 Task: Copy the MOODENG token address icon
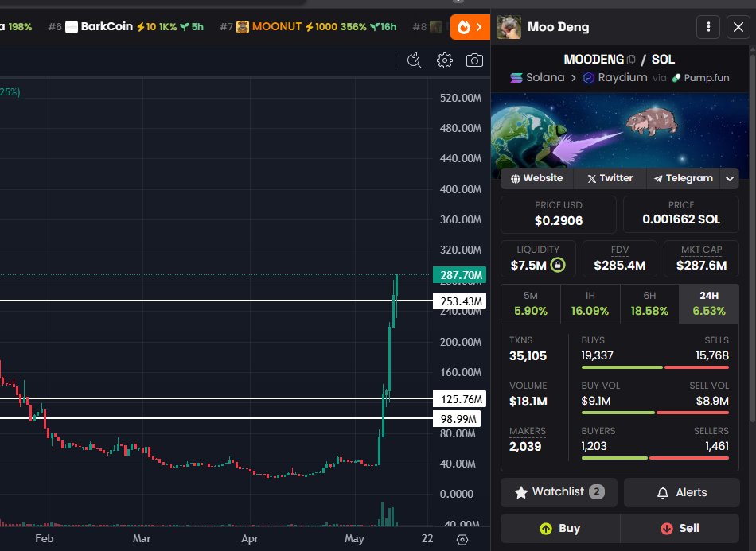point(631,60)
